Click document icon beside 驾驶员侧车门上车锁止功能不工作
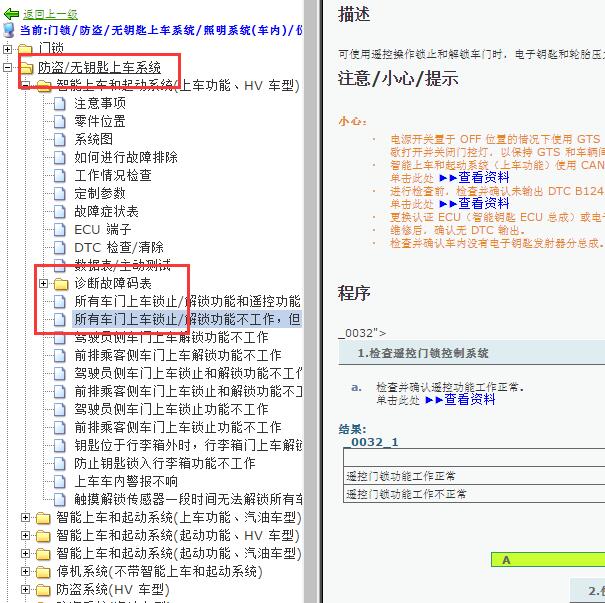The height and width of the screenshot is (603, 605). click(x=59, y=409)
